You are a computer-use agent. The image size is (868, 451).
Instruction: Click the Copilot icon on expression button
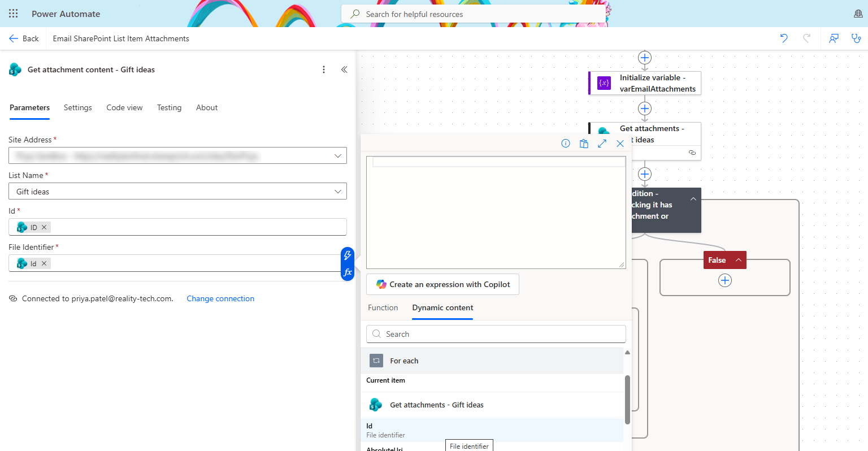381,284
